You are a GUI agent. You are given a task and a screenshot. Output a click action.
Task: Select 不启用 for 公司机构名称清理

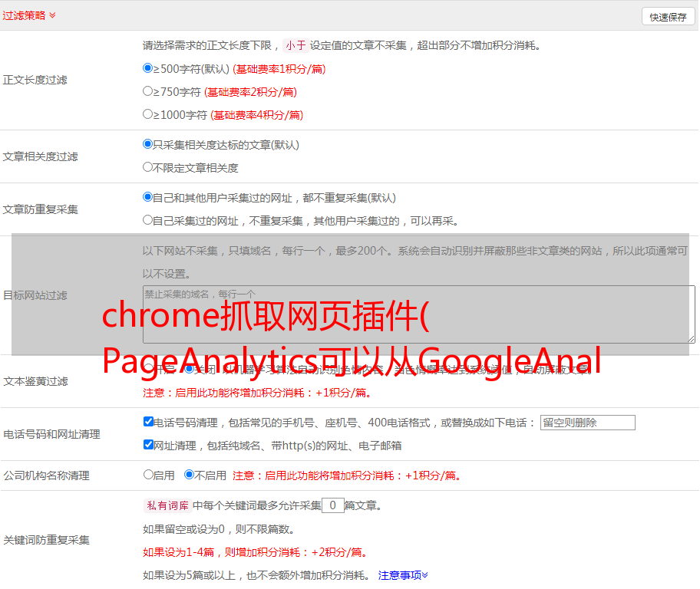190,475
